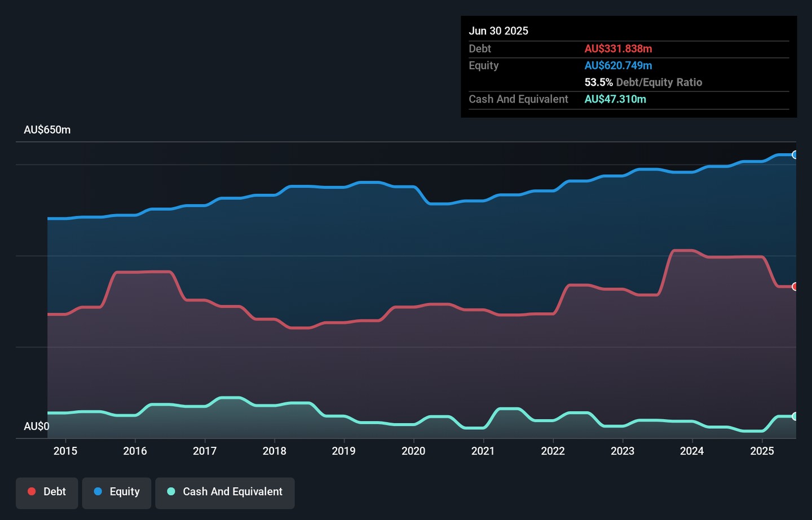Select the 53.5% Debt/Equity Ratio text
This screenshot has height=520, width=812.
tap(643, 82)
